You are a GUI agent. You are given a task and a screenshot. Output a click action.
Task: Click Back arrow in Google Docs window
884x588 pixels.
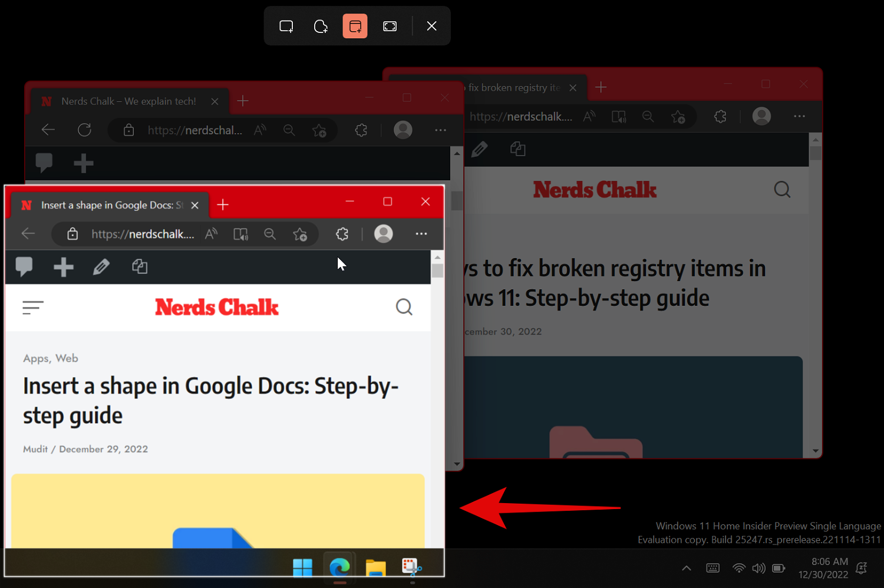coord(28,234)
